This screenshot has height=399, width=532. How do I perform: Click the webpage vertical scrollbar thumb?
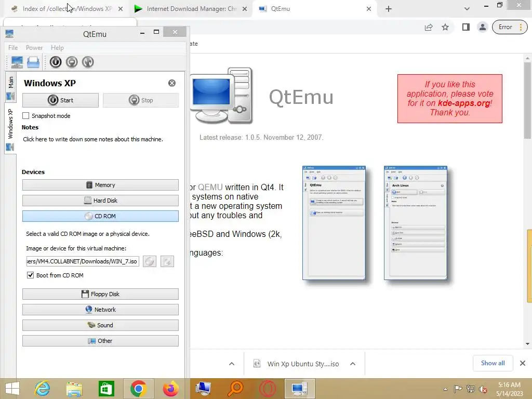(x=528, y=100)
